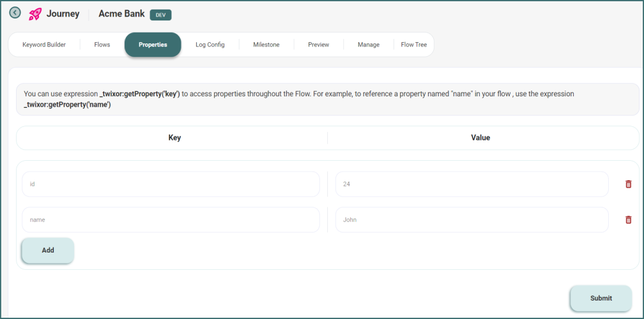Open the Manage tab

point(369,45)
